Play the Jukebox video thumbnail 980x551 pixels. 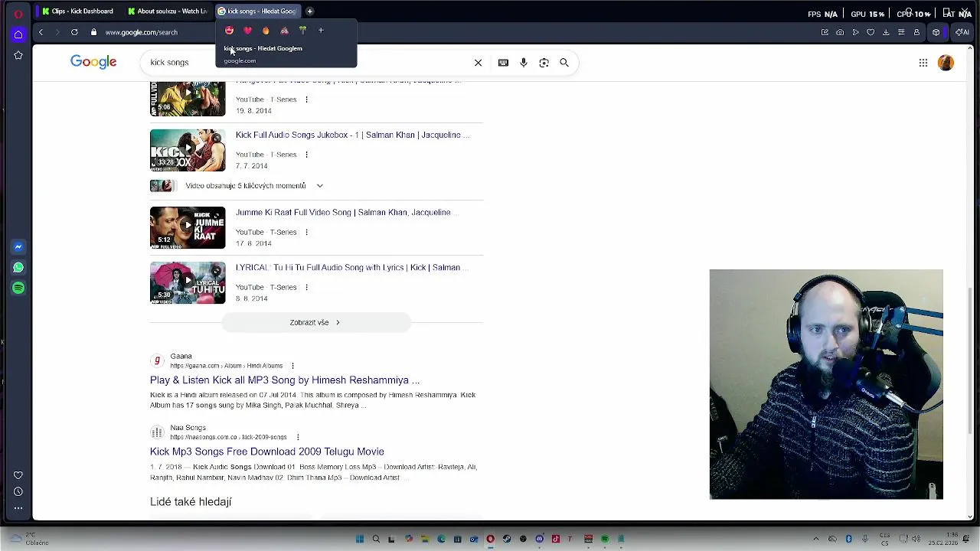click(188, 150)
